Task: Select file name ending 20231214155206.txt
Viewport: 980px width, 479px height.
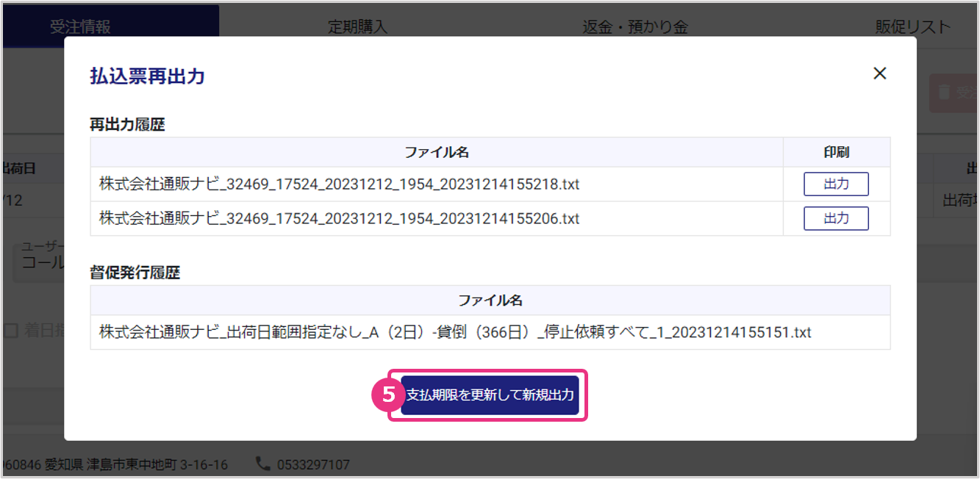Action: (x=339, y=219)
